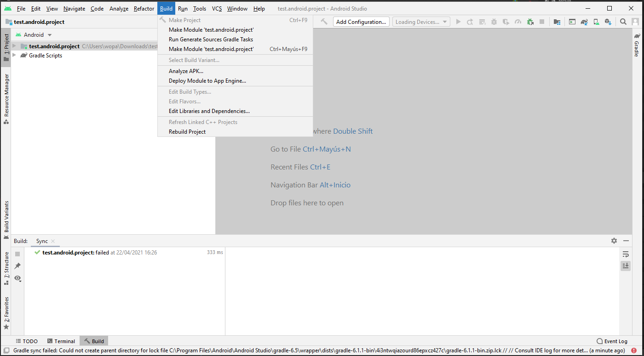The height and width of the screenshot is (356, 644).
Task: Click the Run with Coverage icon
Action: point(506,22)
